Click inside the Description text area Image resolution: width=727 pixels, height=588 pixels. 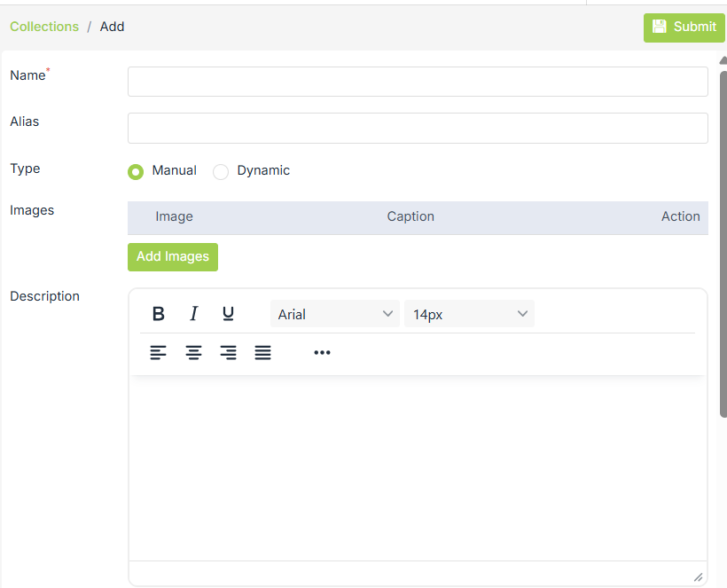coord(418,466)
